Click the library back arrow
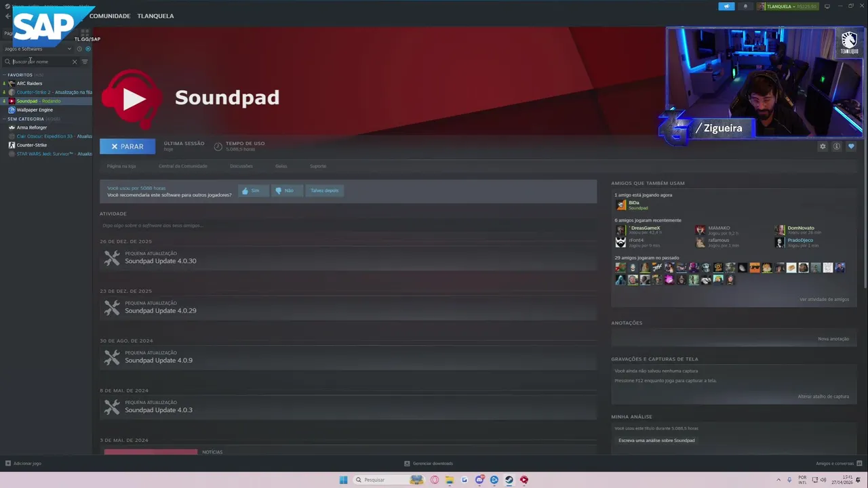Image resolution: width=868 pixels, height=488 pixels. pos(8,16)
